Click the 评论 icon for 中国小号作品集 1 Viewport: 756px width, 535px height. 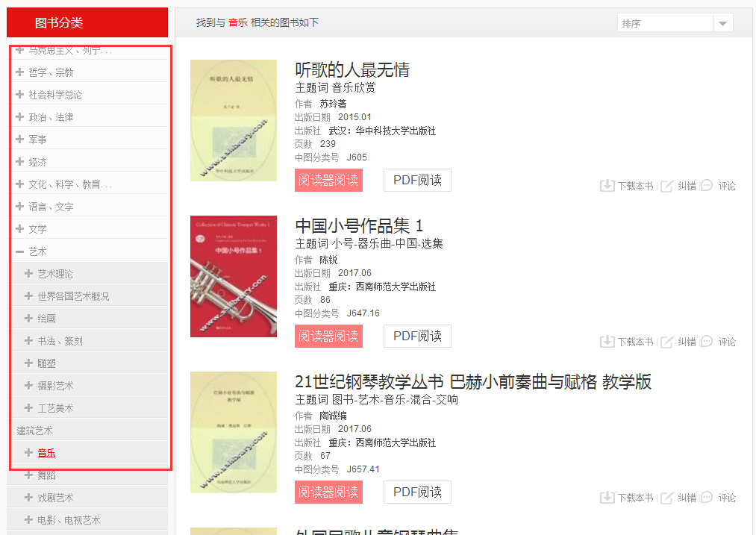pos(707,342)
